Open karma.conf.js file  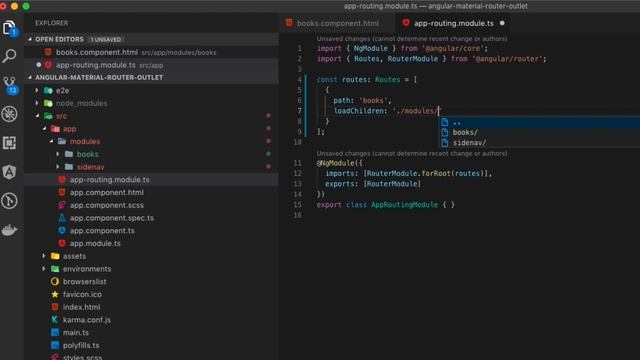[x=87, y=320]
